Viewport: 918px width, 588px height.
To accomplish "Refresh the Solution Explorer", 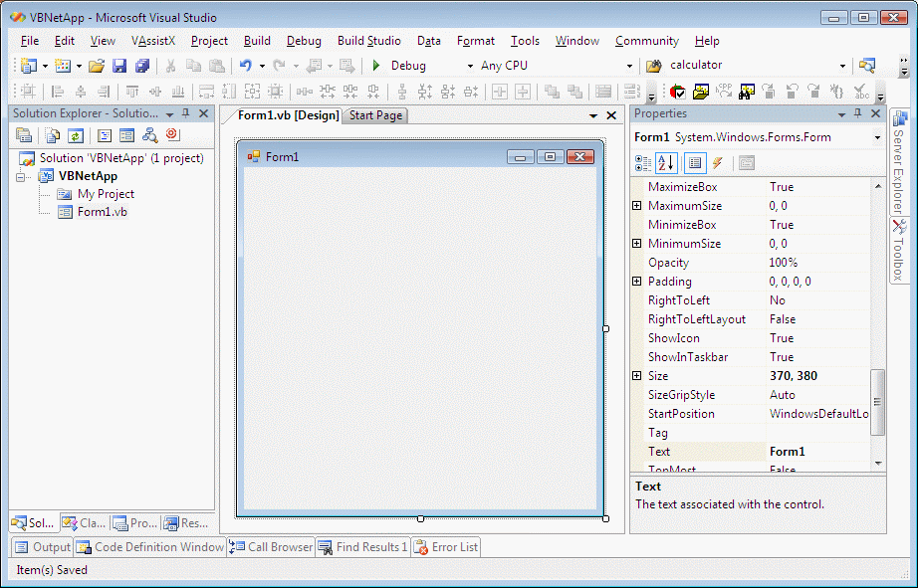I will pyautogui.click(x=76, y=135).
